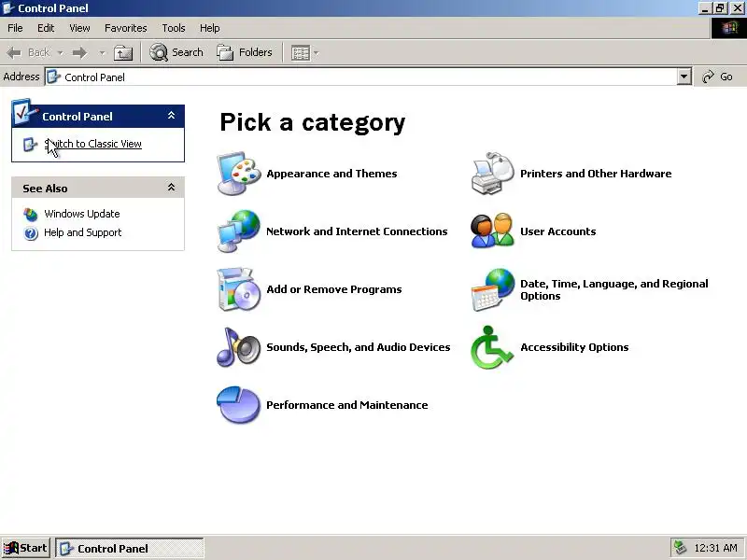Click the Back arrow toolbar button

[28, 52]
